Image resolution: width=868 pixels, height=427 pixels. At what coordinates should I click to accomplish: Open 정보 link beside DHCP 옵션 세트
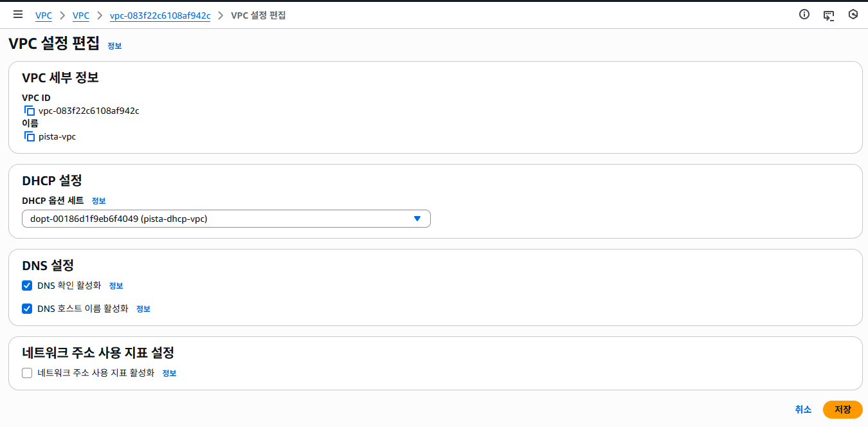pos(98,201)
